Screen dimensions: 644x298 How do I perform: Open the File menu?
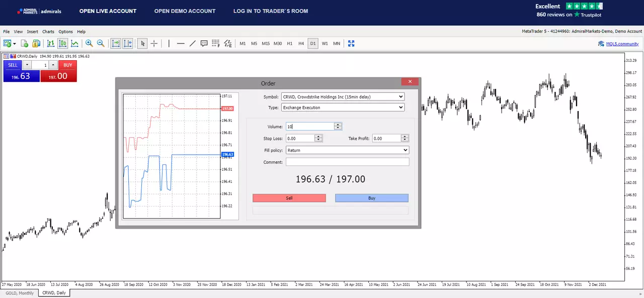[x=7, y=32]
